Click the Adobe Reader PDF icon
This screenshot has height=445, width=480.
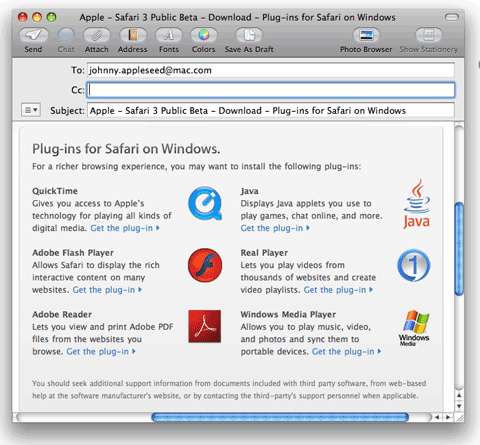(x=205, y=326)
